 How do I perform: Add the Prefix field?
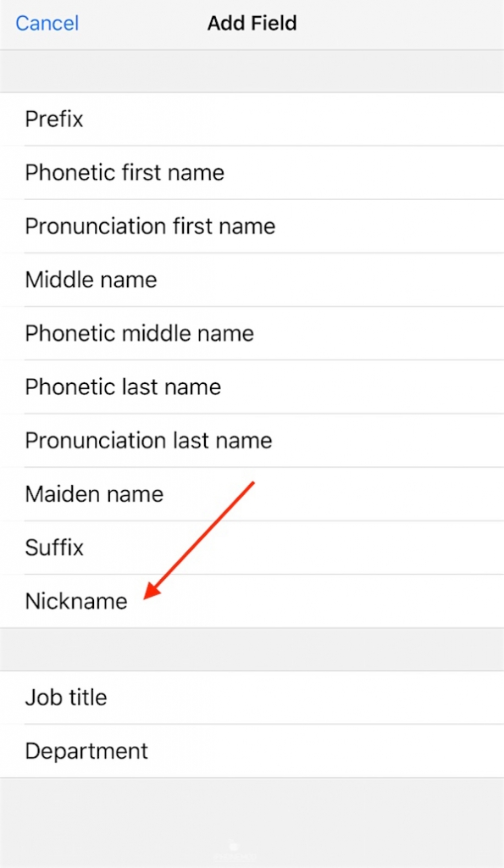coord(252,119)
